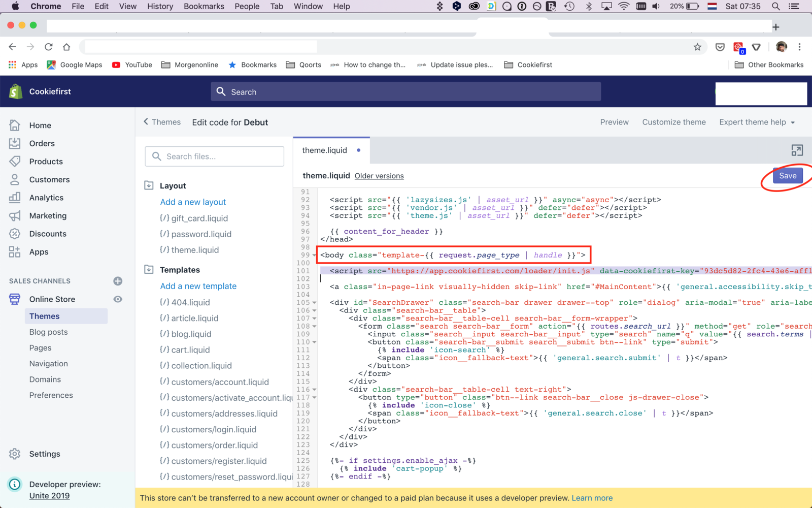Open the Chrome File menu
812x508 pixels.
(78, 6)
